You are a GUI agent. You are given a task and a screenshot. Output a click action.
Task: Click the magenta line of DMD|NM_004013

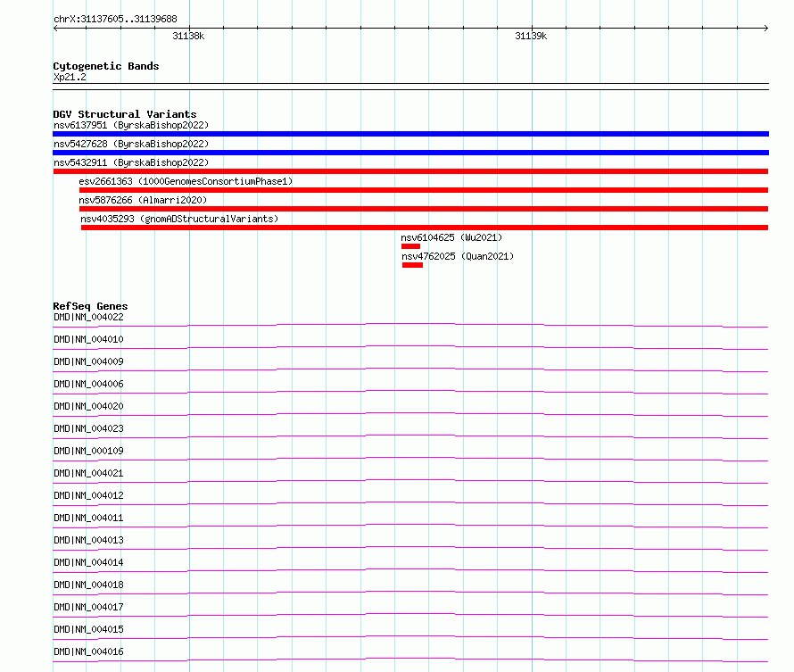[x=410, y=548]
